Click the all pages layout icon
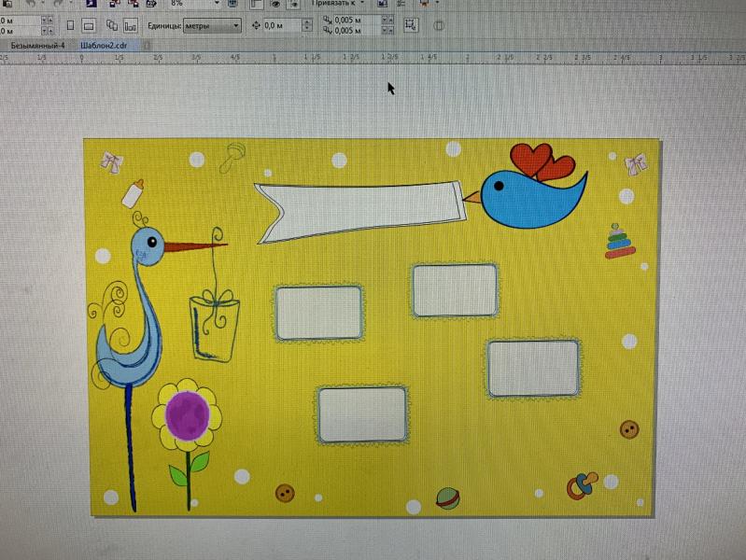The width and height of the screenshot is (746, 560). click(112, 25)
